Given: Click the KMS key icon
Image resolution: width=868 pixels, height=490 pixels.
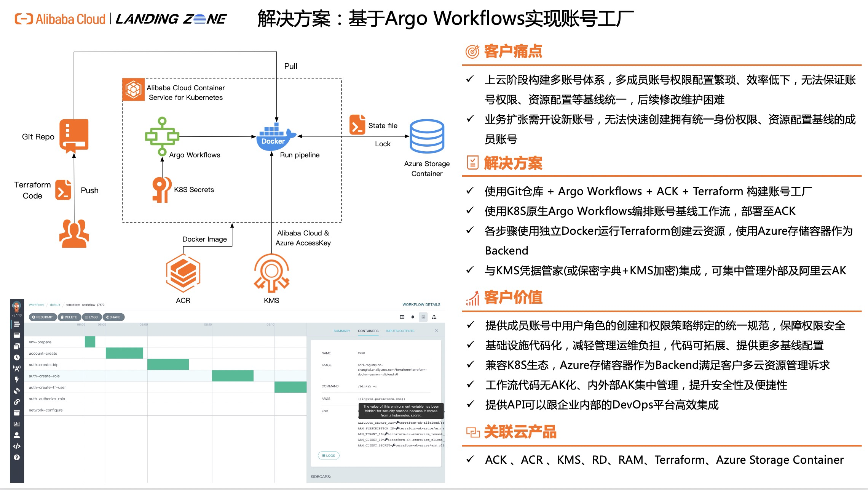Looking at the screenshot, I should (271, 273).
